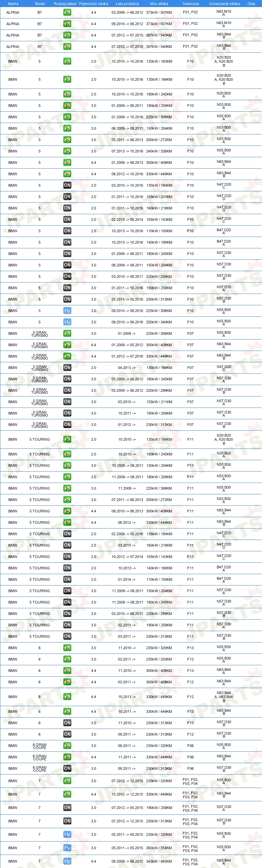
Task: Click petrol icon in BMW 5 F10 330kW / 449KM row
Action: 67,174
